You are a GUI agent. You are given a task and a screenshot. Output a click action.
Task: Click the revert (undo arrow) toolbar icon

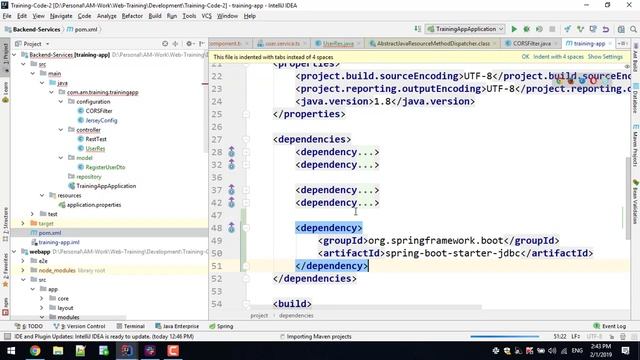(606, 29)
